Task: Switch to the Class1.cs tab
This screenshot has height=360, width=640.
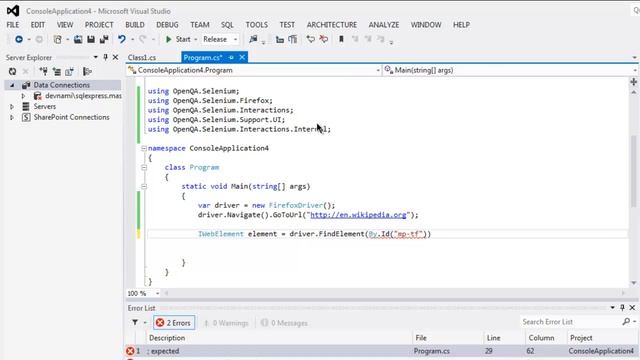Action: [x=142, y=58]
